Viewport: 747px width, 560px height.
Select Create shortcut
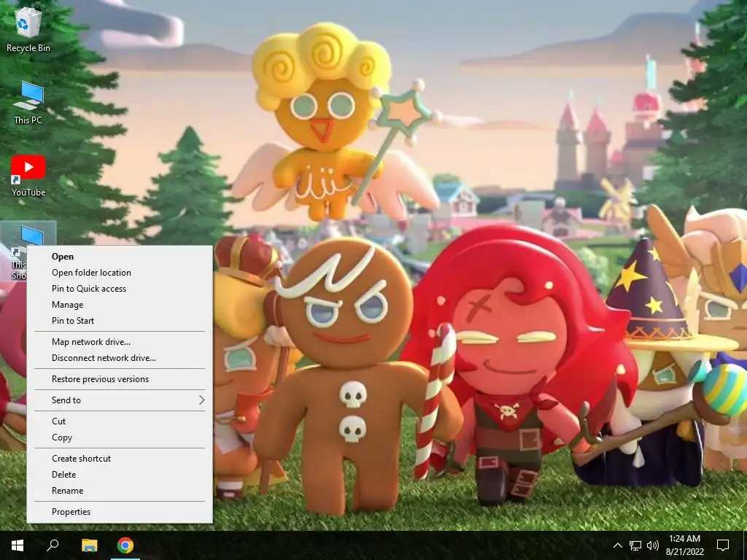[119, 458]
